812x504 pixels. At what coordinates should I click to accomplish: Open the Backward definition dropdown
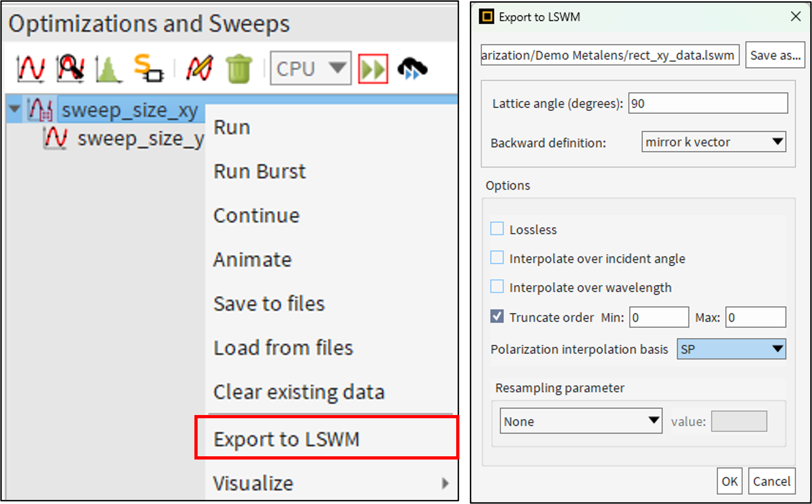[x=713, y=142]
